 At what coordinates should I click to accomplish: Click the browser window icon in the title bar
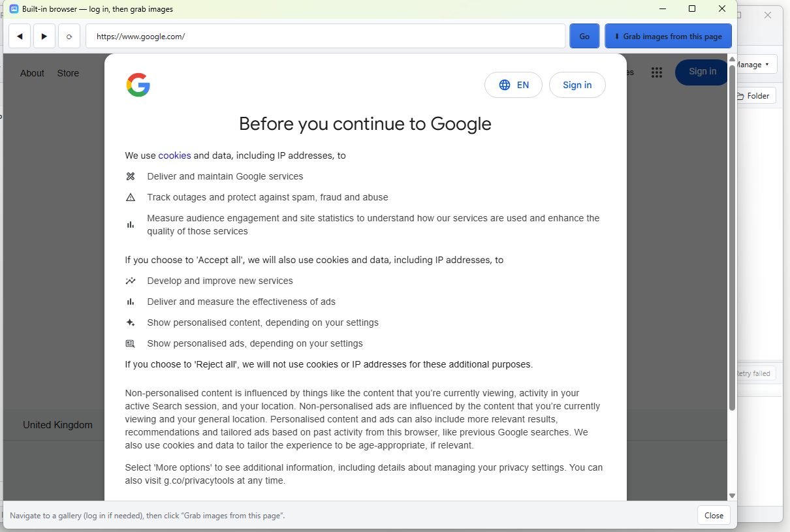coord(14,9)
